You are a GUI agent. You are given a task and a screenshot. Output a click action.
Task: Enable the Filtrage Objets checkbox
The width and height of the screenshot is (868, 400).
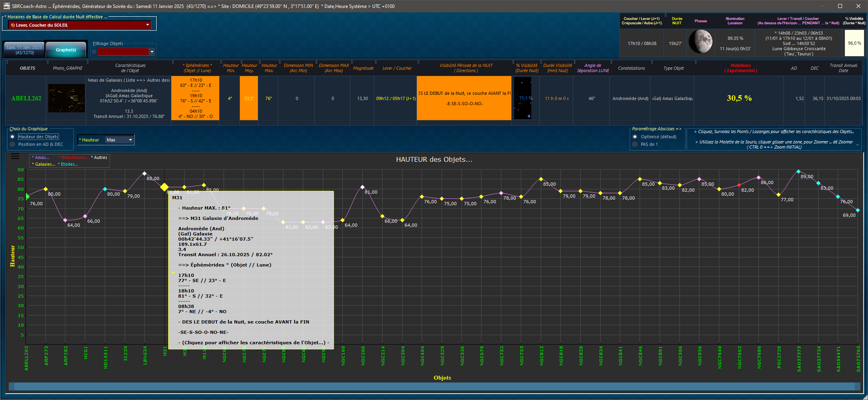click(94, 52)
